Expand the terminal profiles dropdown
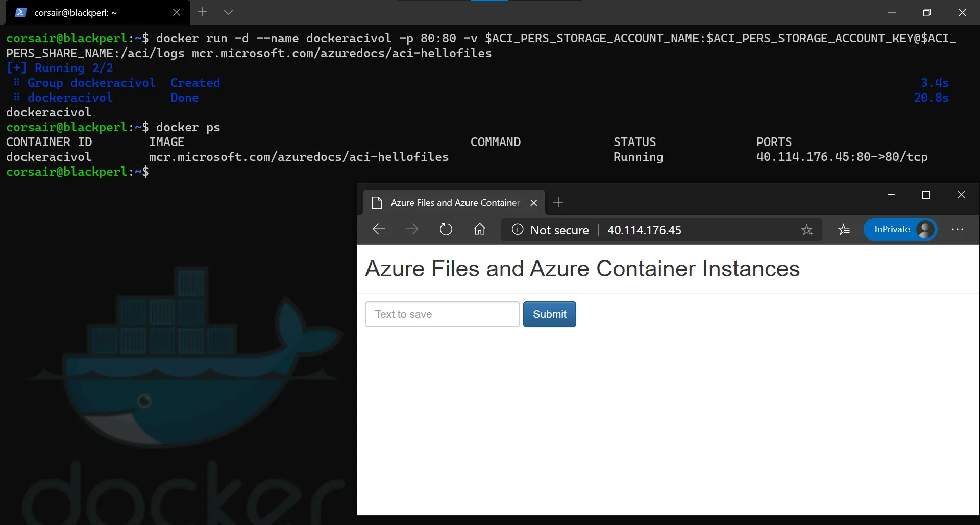The height and width of the screenshot is (525, 980). point(228,12)
